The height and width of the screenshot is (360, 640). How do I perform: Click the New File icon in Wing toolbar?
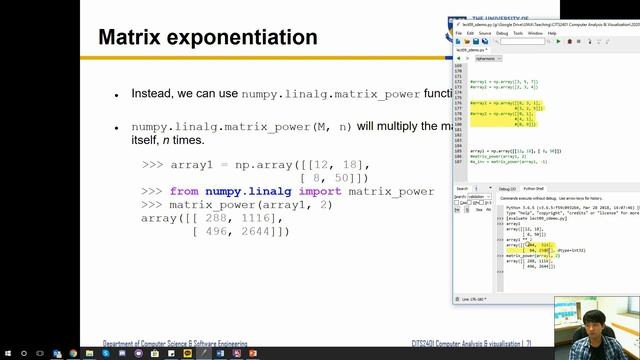458,41
